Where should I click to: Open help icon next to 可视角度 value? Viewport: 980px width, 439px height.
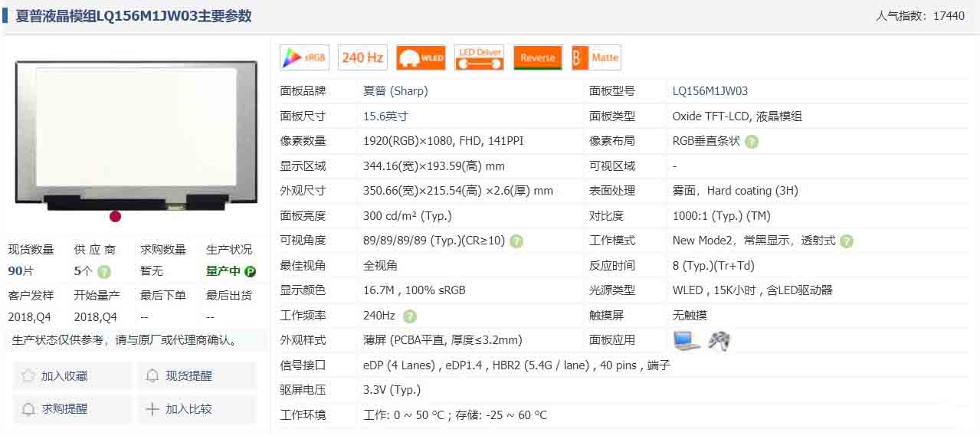pyautogui.click(x=516, y=241)
